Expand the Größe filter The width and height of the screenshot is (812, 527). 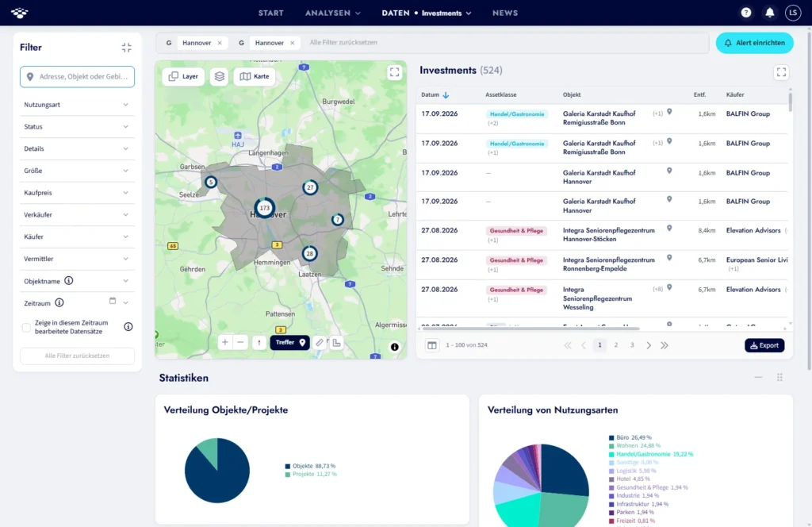(x=77, y=171)
